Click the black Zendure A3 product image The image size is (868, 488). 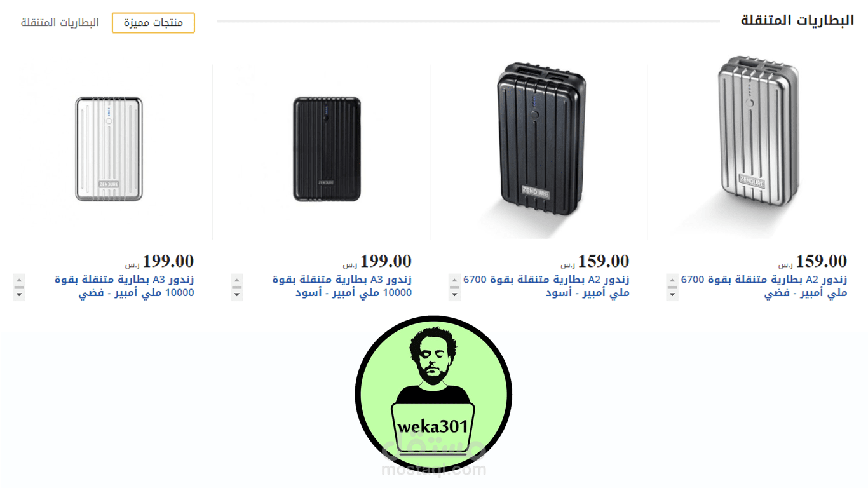pyautogui.click(x=327, y=149)
